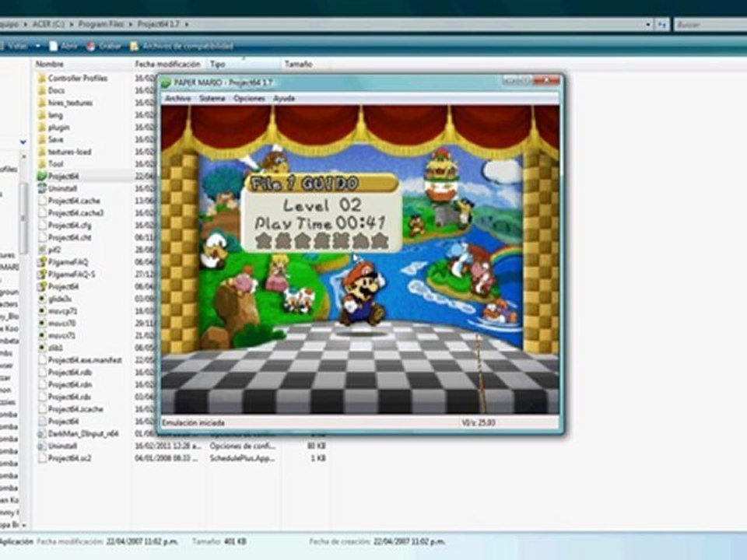Select the Project64.cache3 file name
This screenshot has width=747, height=560.
coord(75,213)
